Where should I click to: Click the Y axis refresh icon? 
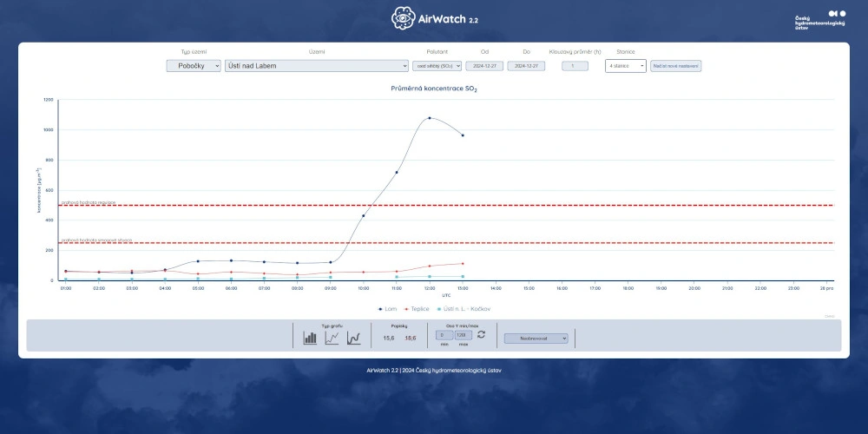pos(482,334)
